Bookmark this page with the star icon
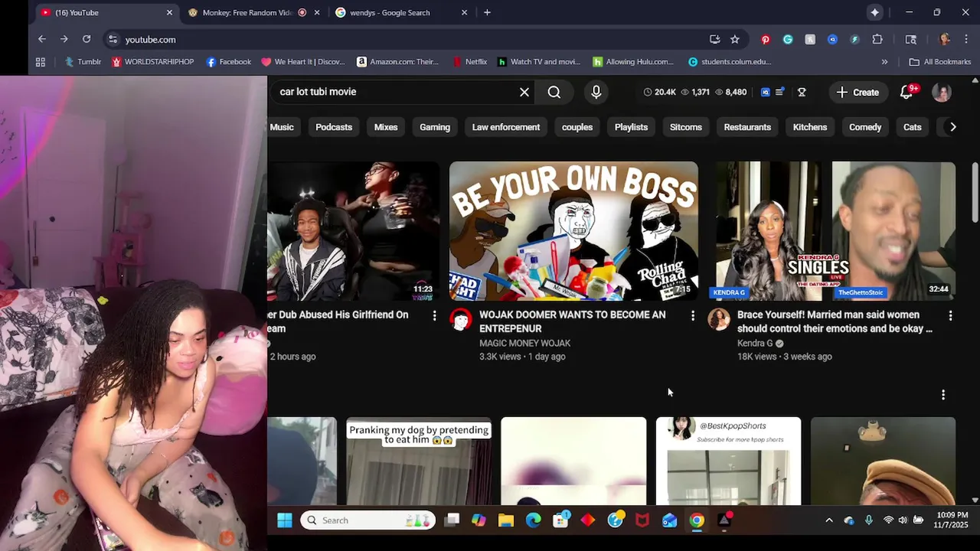 pyautogui.click(x=735, y=39)
